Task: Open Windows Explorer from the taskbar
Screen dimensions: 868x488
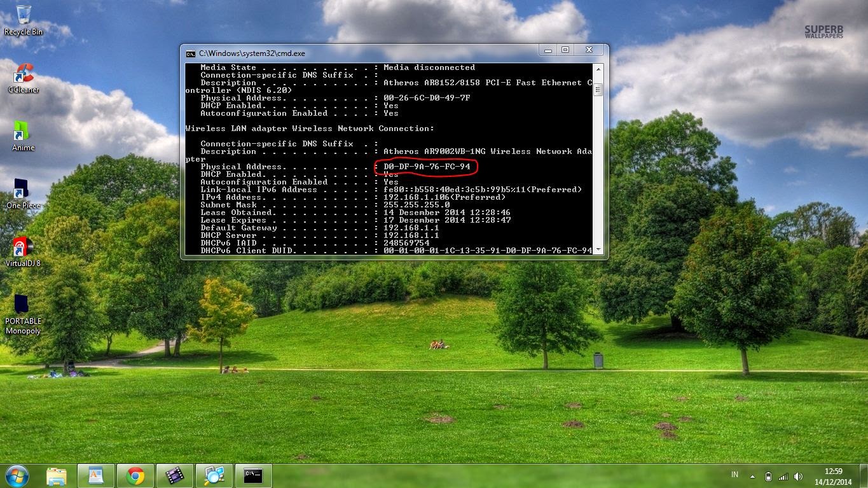Action: pos(57,475)
